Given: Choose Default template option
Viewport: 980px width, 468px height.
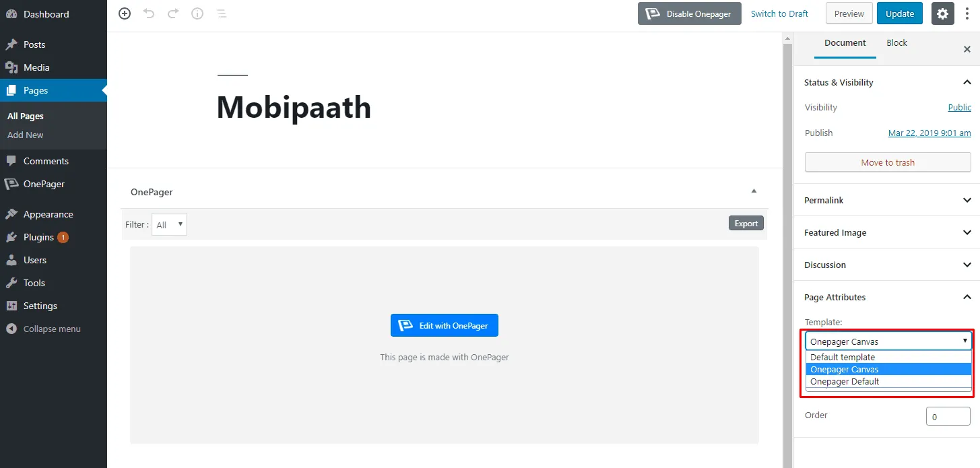Looking at the screenshot, I should coord(888,358).
